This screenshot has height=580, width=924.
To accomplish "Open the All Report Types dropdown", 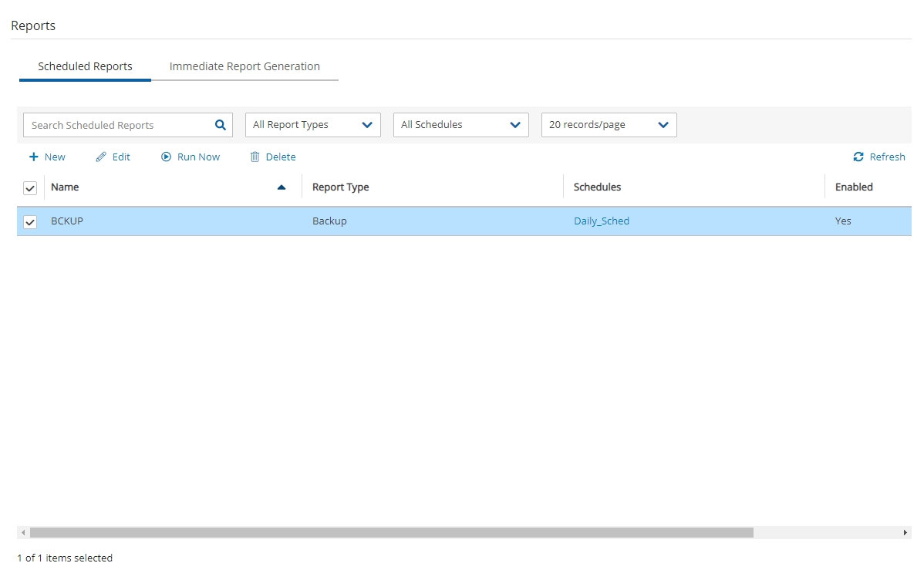I will [x=312, y=125].
